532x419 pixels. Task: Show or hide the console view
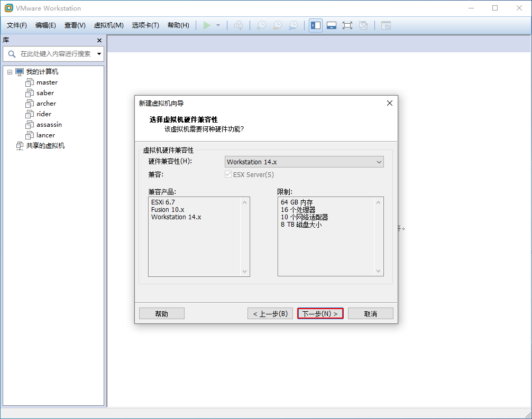pos(386,25)
